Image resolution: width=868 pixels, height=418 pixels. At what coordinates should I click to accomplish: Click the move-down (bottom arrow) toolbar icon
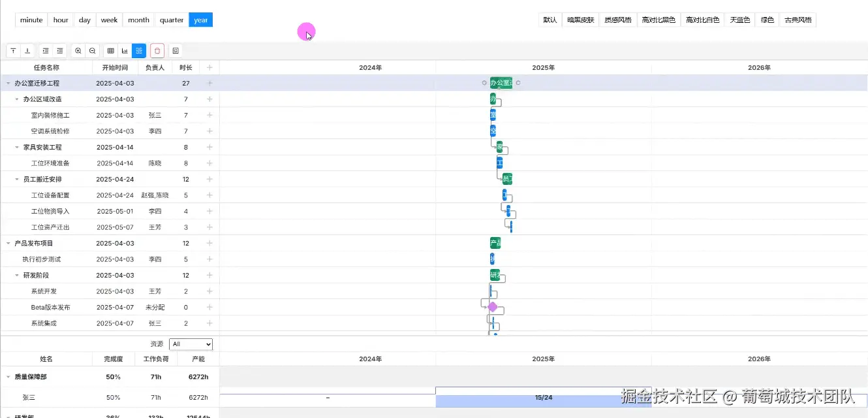tap(27, 51)
